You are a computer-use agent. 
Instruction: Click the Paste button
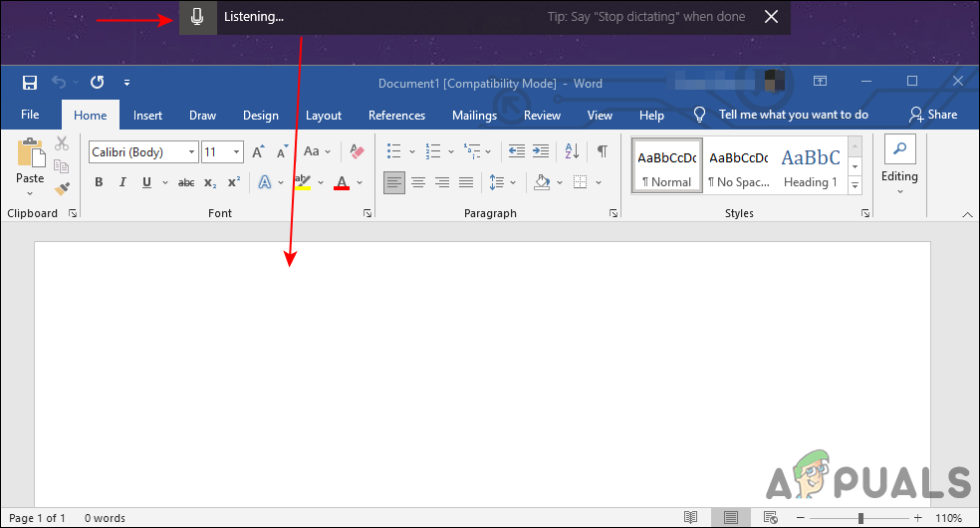point(30,160)
